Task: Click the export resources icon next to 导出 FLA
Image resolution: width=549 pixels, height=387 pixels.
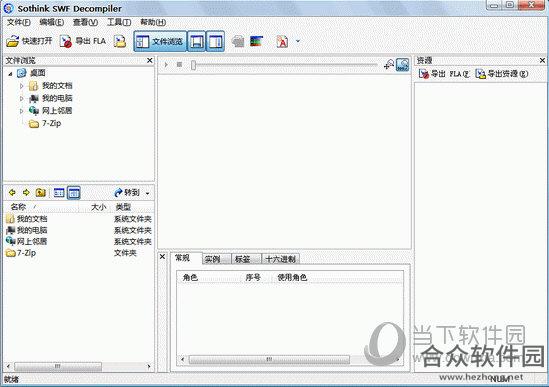Action: tap(120, 41)
